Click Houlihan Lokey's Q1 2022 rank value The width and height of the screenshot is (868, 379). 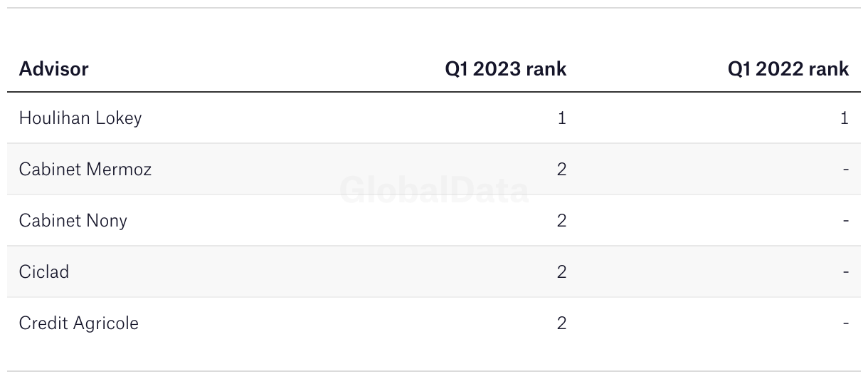tap(845, 118)
